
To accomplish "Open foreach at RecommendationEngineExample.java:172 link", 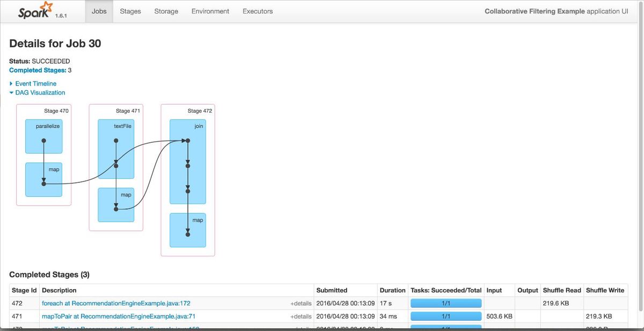I will pyautogui.click(x=116, y=303).
